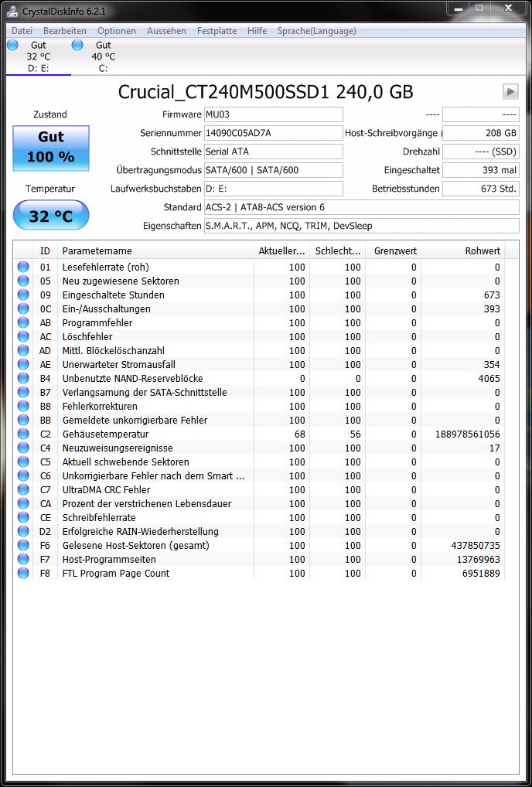The width and height of the screenshot is (532, 787).
Task: Close the CrystalDiskInfo window
Action: pyautogui.click(x=508, y=8)
